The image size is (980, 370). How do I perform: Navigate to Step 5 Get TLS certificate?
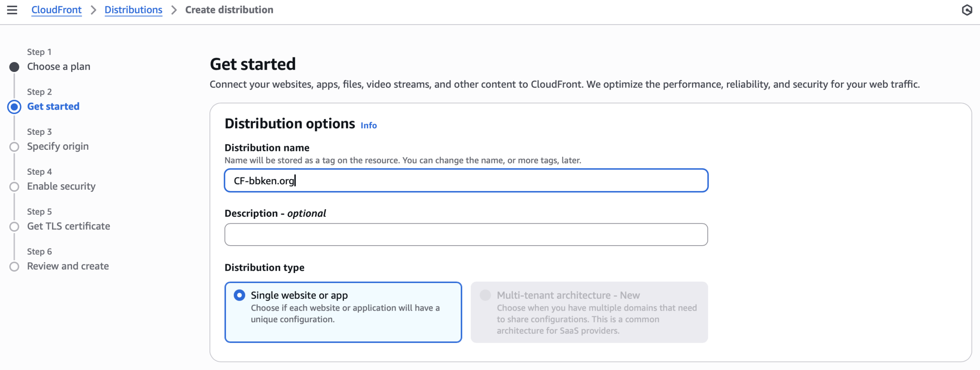(69, 226)
